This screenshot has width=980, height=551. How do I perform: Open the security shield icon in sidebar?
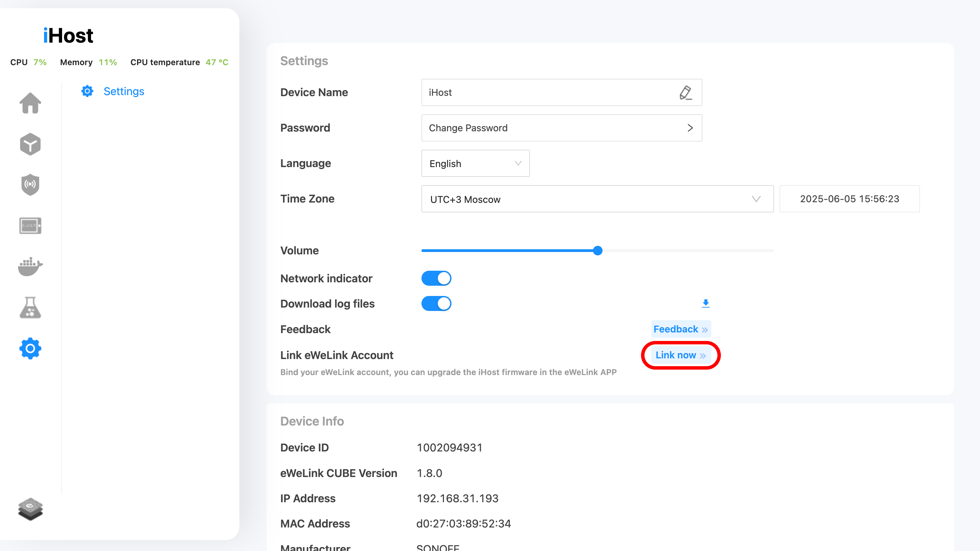[30, 185]
